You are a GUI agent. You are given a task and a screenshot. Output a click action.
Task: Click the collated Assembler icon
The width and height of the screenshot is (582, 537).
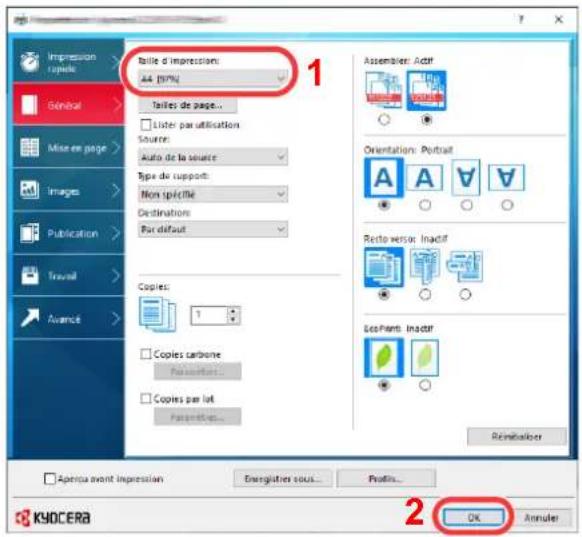pyautogui.click(x=426, y=91)
